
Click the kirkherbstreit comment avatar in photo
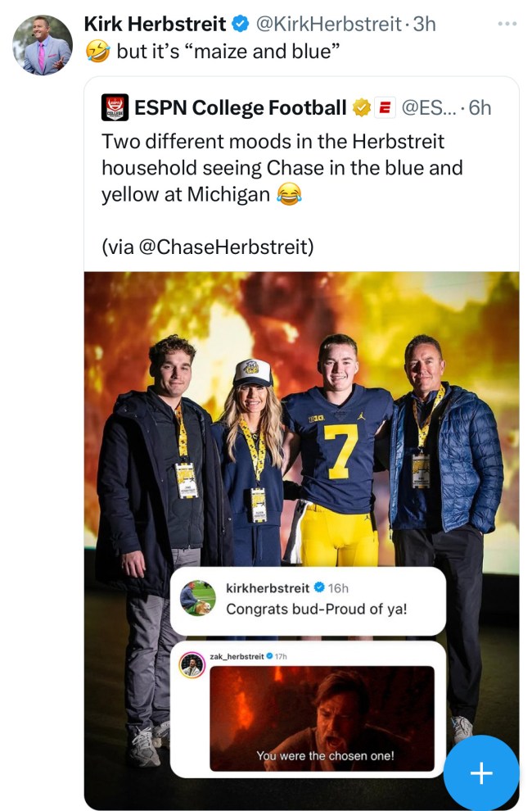pyautogui.click(x=198, y=598)
